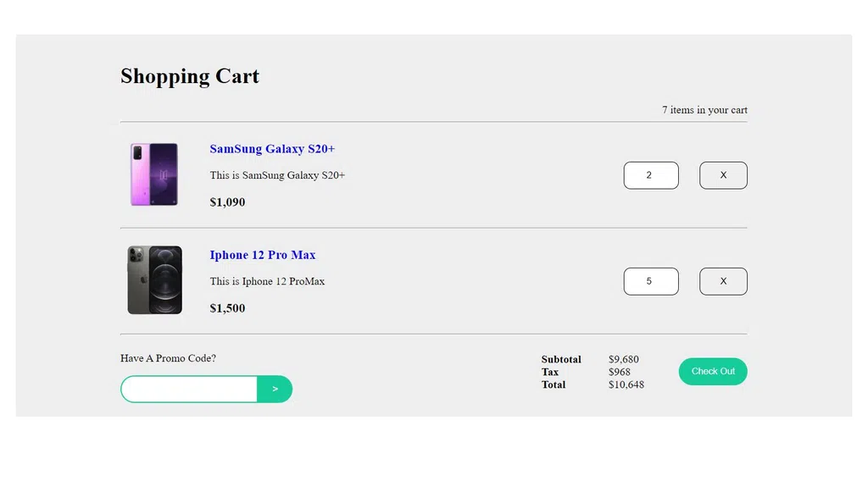The image size is (868, 492).
Task: Click the Shopping Cart heading
Action: 190,76
